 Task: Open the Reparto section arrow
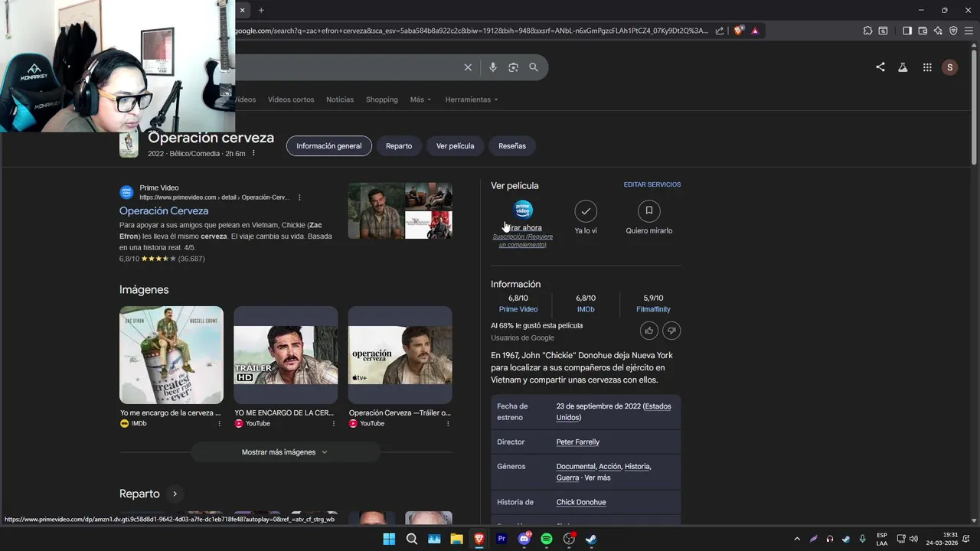tap(175, 494)
